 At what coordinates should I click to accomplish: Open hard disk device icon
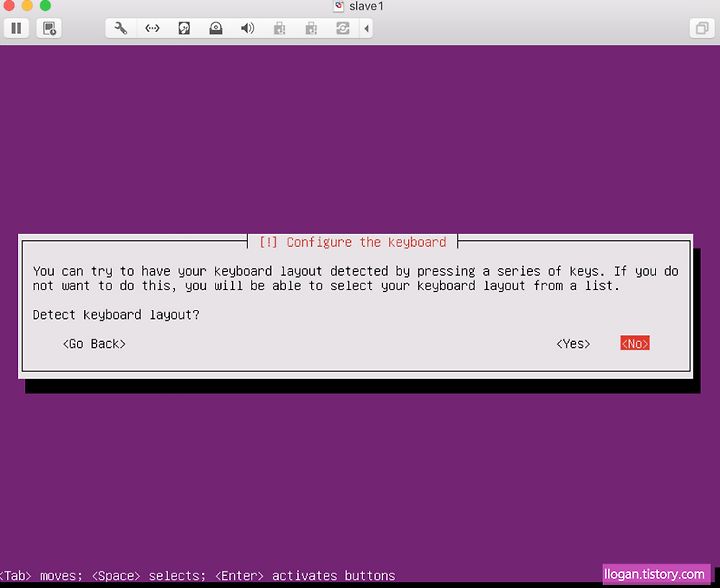point(184,28)
